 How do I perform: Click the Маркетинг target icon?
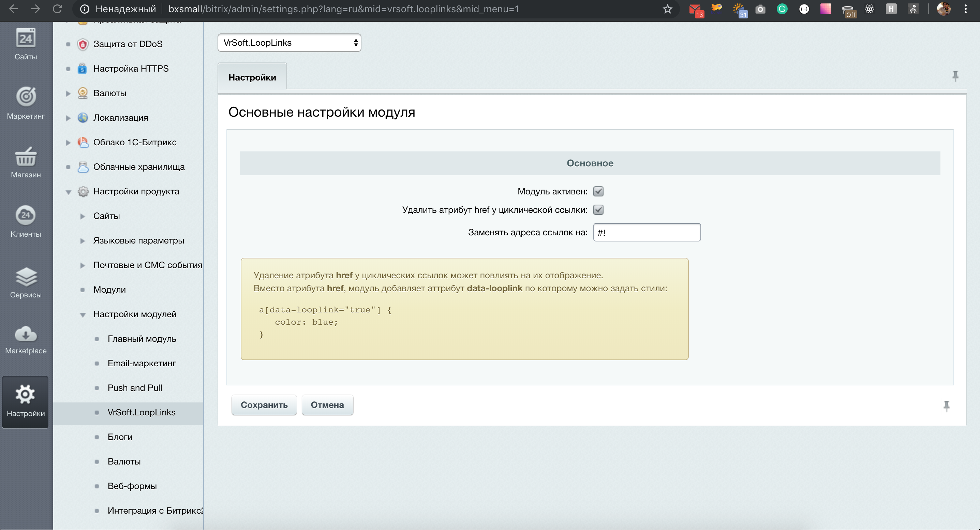pos(26,97)
